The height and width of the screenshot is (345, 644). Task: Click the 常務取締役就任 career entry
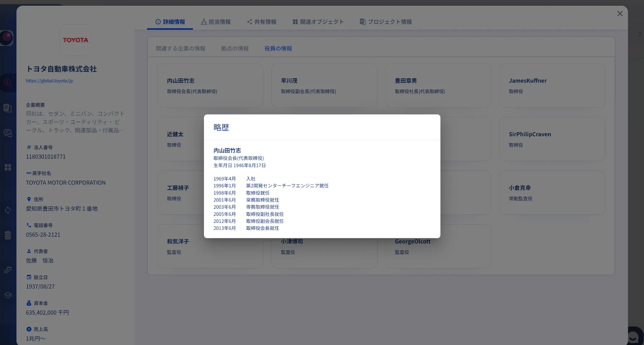pyautogui.click(x=263, y=200)
